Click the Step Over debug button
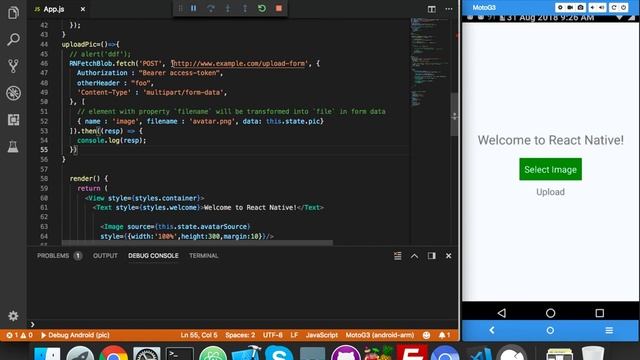Viewport: 640px width, 360px height. [211, 8]
